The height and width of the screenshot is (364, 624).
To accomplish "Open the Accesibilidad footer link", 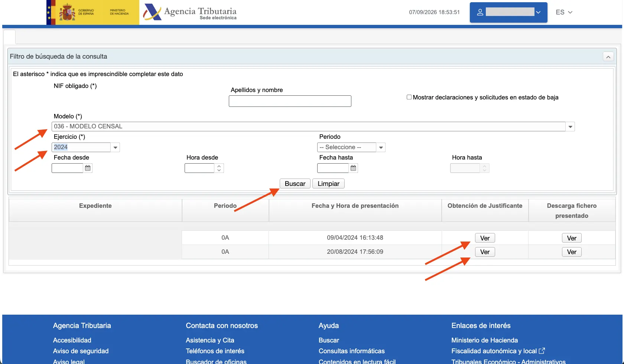I will click(72, 340).
